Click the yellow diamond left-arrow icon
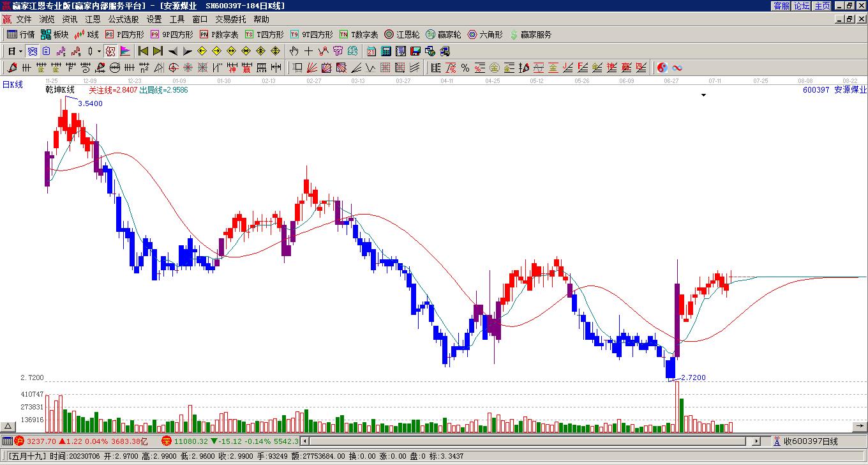868x465 pixels. 202,51
